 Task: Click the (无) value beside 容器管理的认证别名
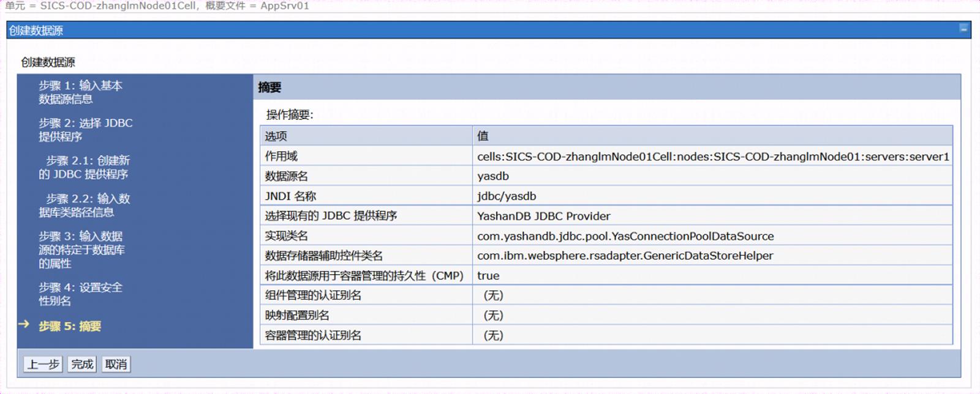pyautogui.click(x=493, y=335)
